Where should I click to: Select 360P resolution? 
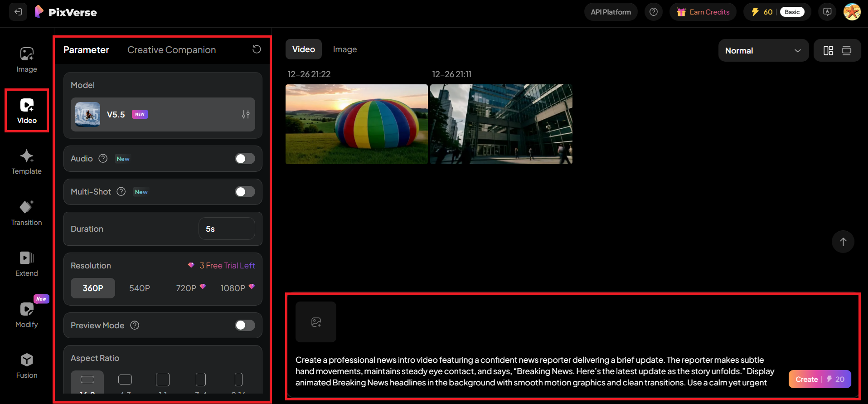pyautogui.click(x=93, y=288)
